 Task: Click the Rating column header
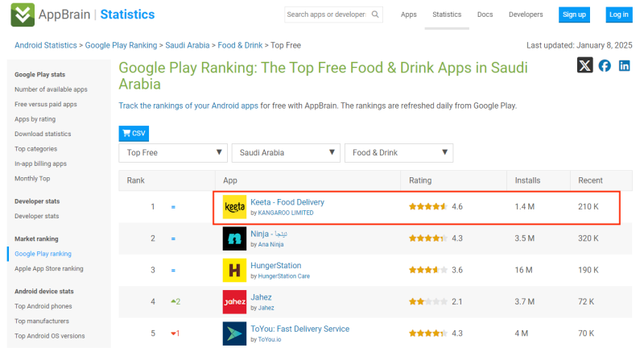[420, 180]
